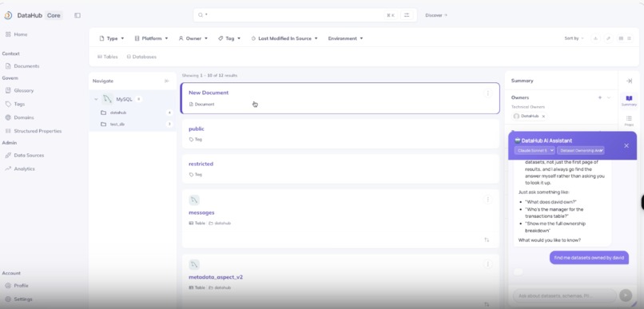Image resolution: width=644 pixels, height=309 pixels.
Task: Collapse the Navigate panel
Action: tap(167, 81)
